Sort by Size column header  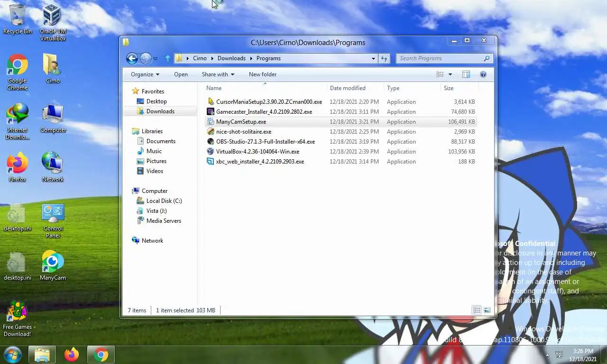(460, 88)
